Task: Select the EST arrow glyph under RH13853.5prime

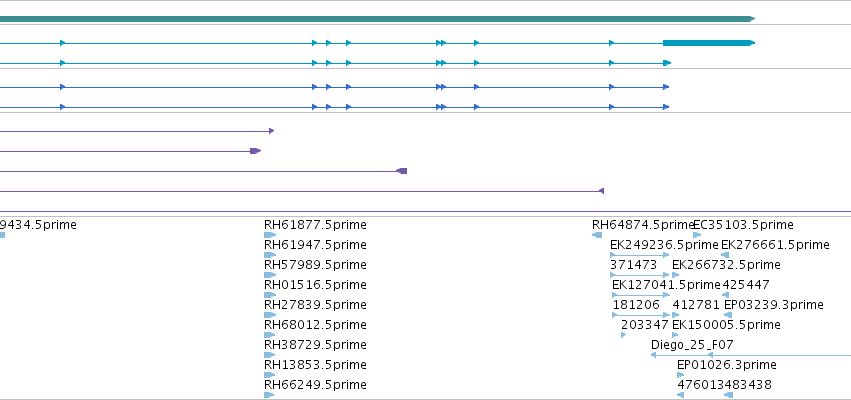Action: [x=270, y=375]
